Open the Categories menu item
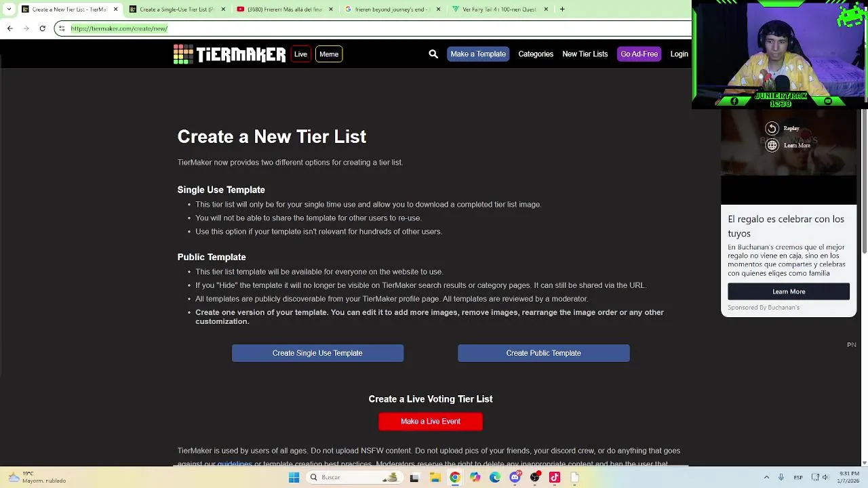 tap(536, 54)
